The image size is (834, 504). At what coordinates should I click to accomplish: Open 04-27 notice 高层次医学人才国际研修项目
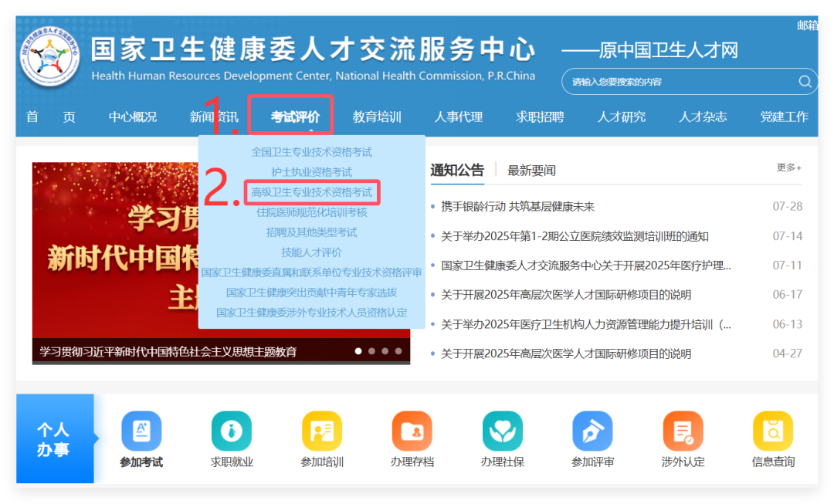coord(566,353)
